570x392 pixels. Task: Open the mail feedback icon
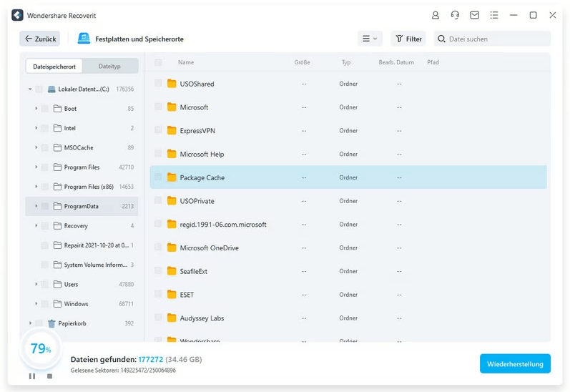pyautogui.click(x=474, y=15)
